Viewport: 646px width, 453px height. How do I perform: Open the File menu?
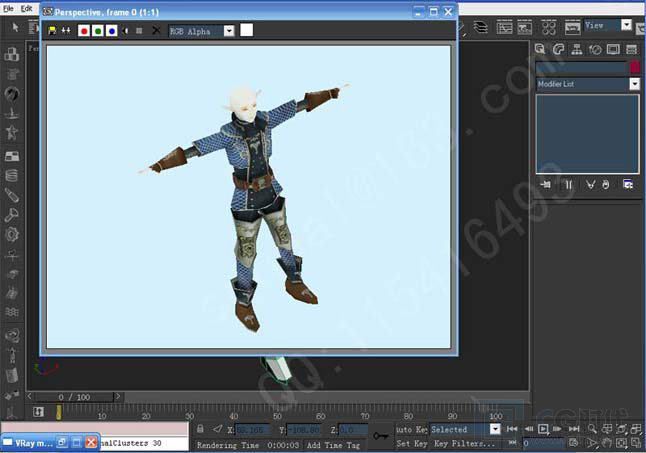[x=8, y=8]
